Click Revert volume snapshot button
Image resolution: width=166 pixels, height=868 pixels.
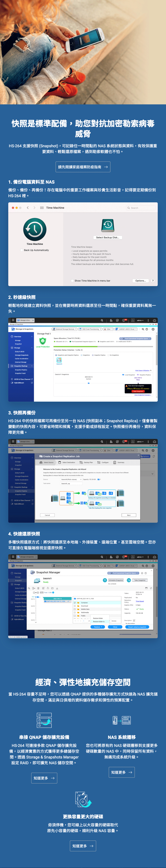point(137,627)
